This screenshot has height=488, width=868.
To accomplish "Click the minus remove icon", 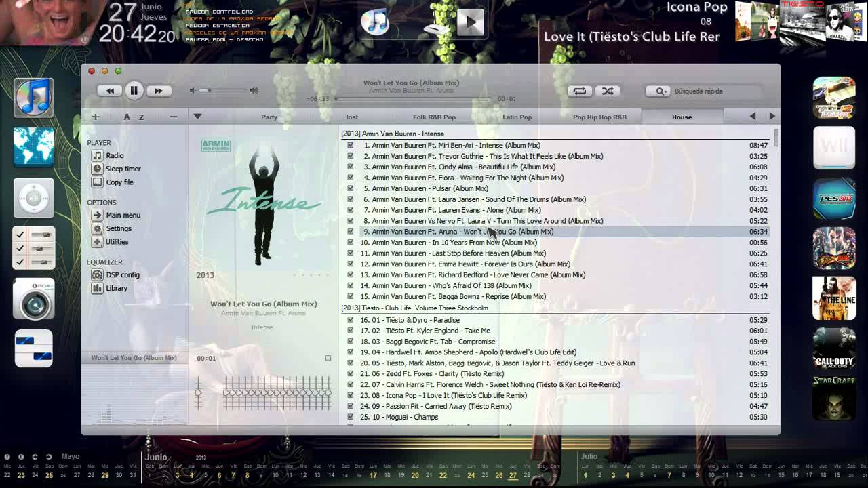I will point(174,117).
